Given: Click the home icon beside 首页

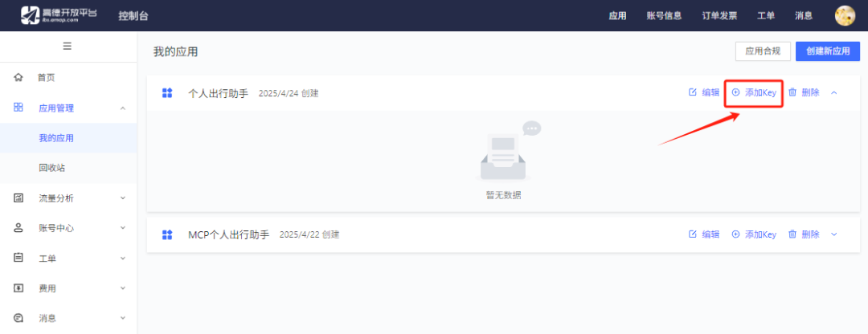Looking at the screenshot, I should (x=18, y=78).
